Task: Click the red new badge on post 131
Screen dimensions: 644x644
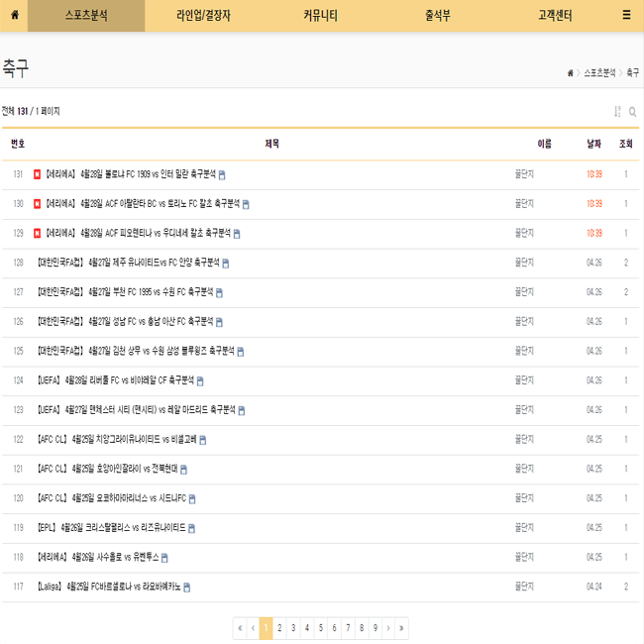Action: pyautogui.click(x=38, y=174)
